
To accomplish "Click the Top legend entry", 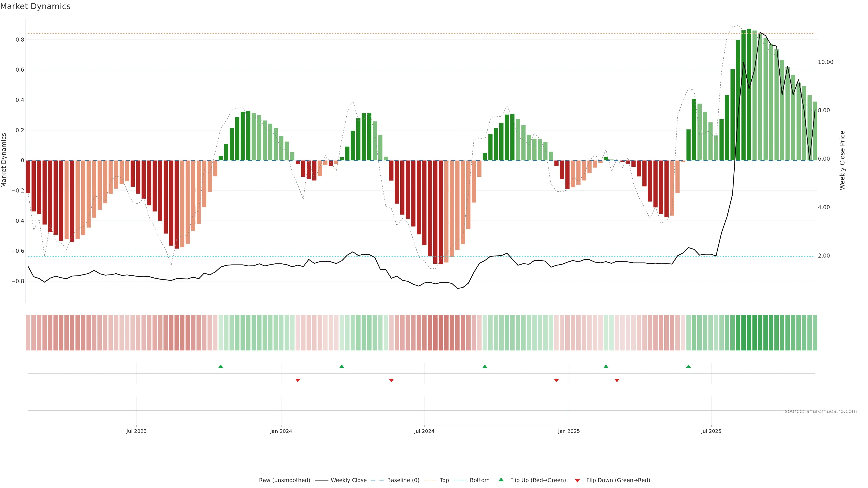I will pos(444,480).
